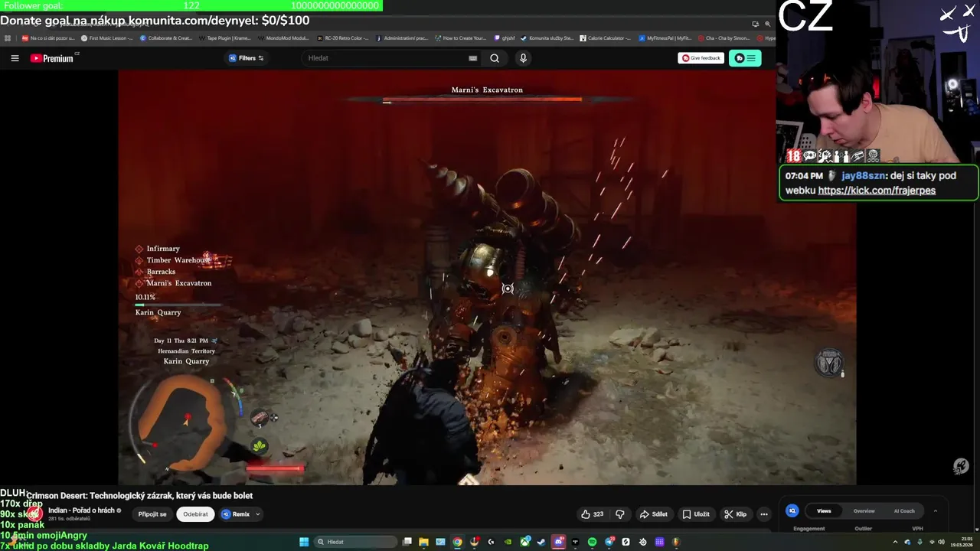980x551 pixels.
Task: Go to YouTube Premium home logo
Action: pyautogui.click(x=52, y=58)
